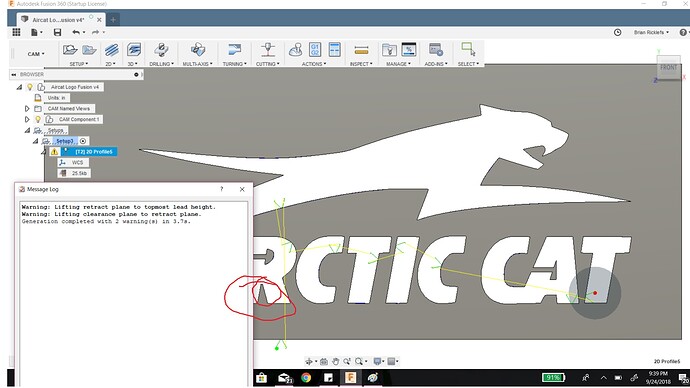Expand the DRILLING dropdown menu
This screenshot has width=690, height=388.
[x=161, y=64]
